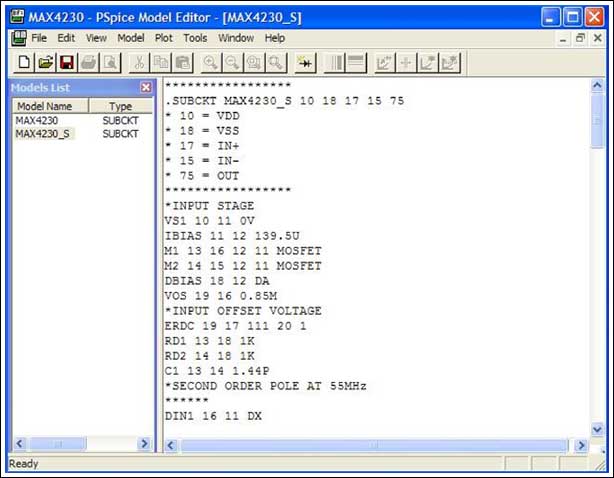This screenshot has width=614, height=478.
Task: Save library using the floppy disk icon
Action: click(x=66, y=62)
